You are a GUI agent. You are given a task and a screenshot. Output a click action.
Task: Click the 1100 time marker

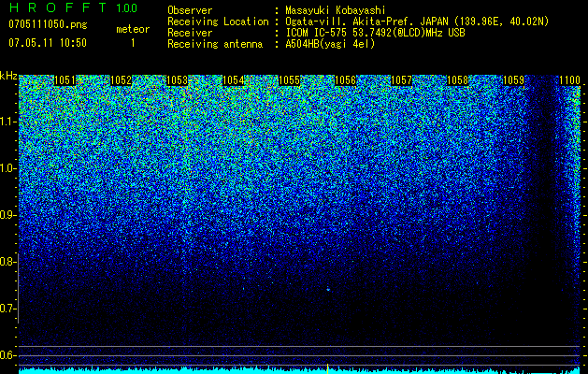(569, 80)
